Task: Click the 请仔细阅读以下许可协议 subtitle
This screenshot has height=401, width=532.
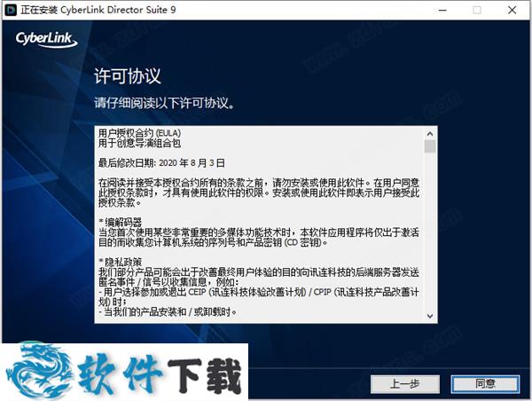Action: 165,103
